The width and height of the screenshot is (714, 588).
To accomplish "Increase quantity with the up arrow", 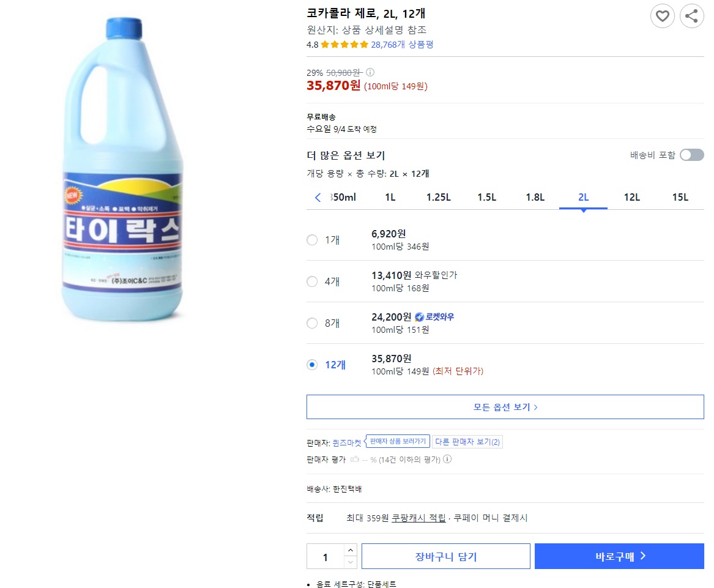I will point(350,551).
